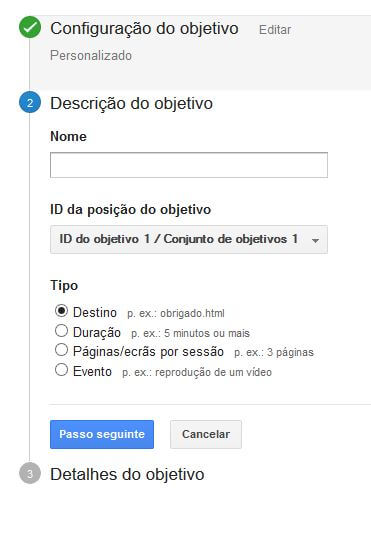Pick the Evento goal type radio
Image resolution: width=371 pixels, height=533 pixels.
61,369
